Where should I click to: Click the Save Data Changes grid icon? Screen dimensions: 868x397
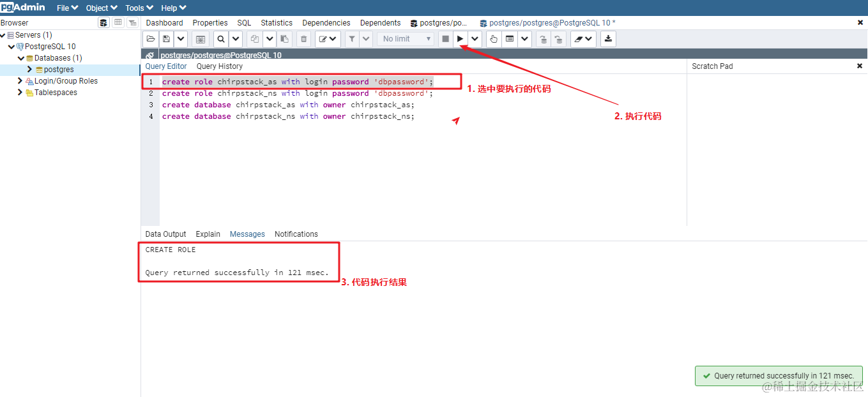click(201, 39)
